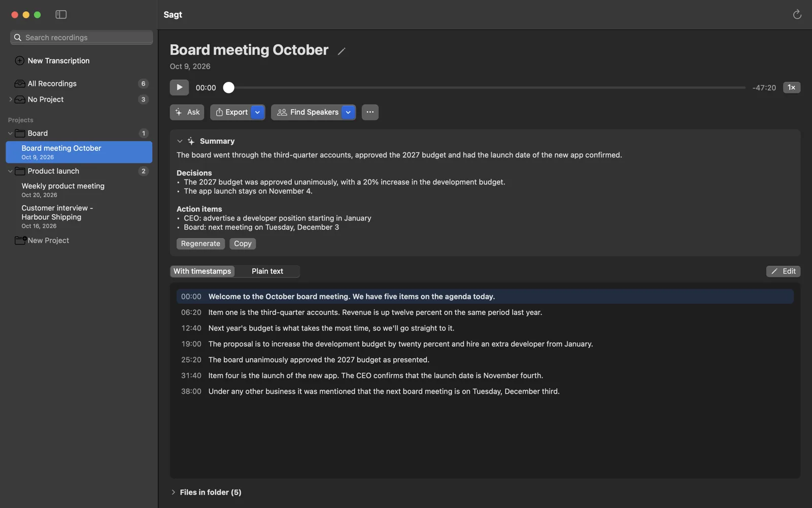Click Find Speakers button

tap(308, 112)
